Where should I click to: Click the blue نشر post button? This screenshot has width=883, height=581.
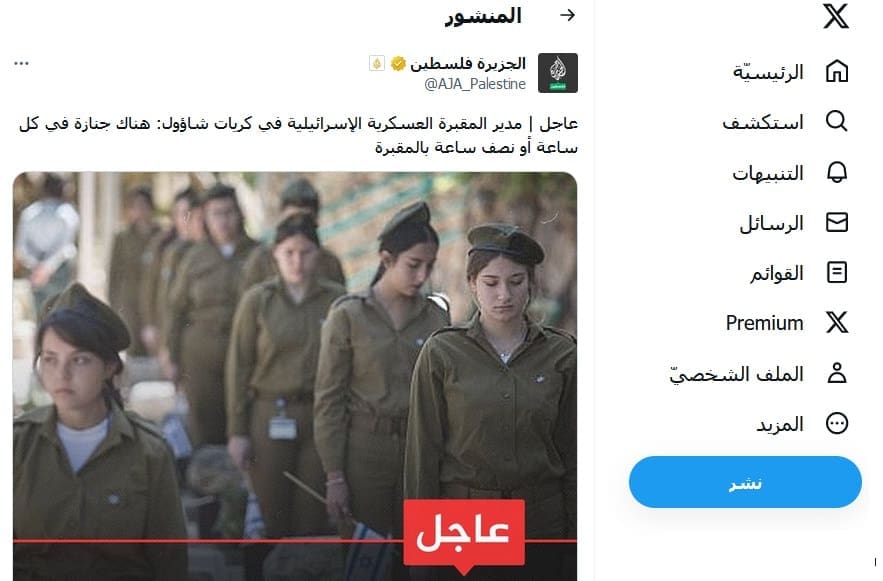pos(745,482)
